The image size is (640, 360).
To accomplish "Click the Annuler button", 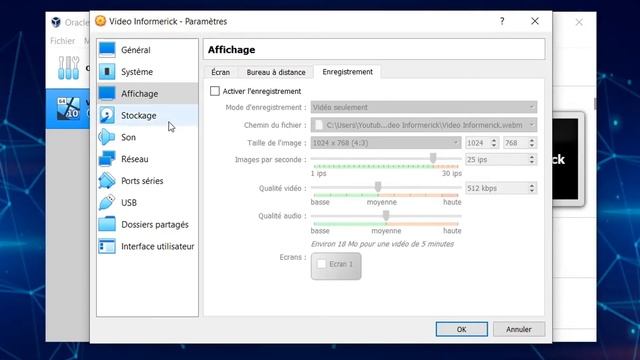I will [519, 329].
